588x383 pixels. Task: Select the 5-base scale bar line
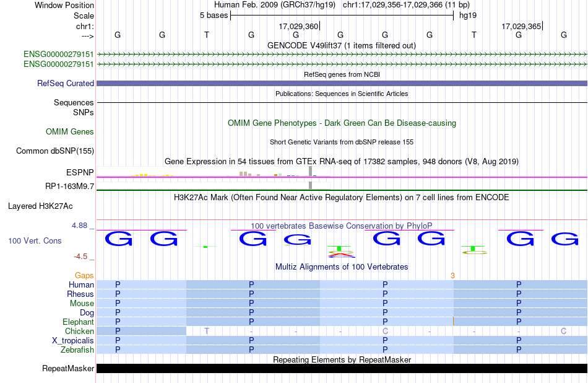[342, 15]
